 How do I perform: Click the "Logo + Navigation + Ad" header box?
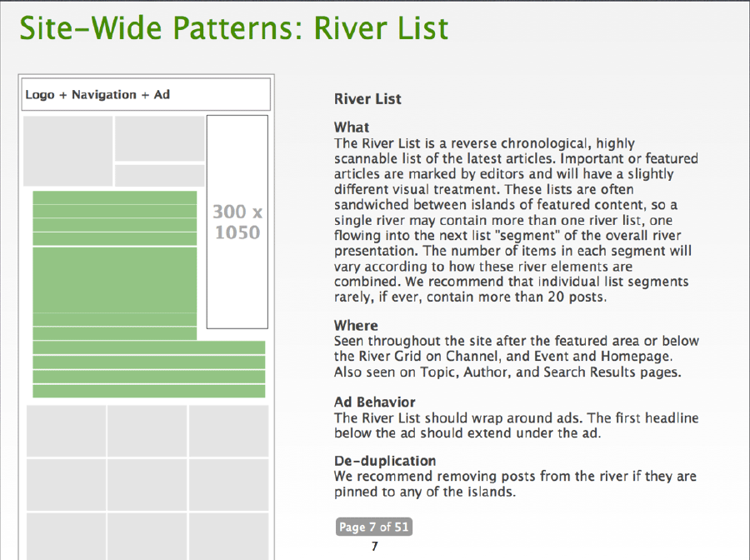coord(147,95)
